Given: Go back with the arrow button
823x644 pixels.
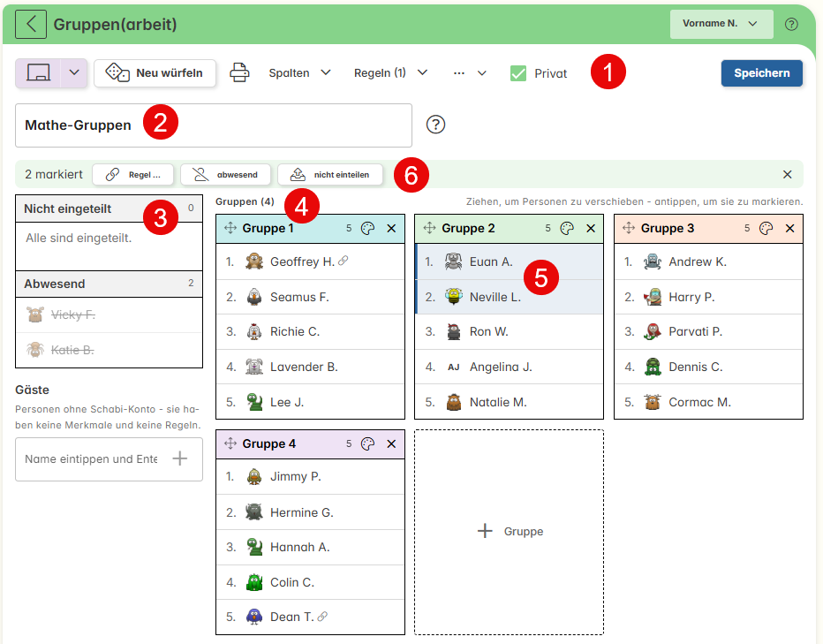Looking at the screenshot, I should point(31,24).
